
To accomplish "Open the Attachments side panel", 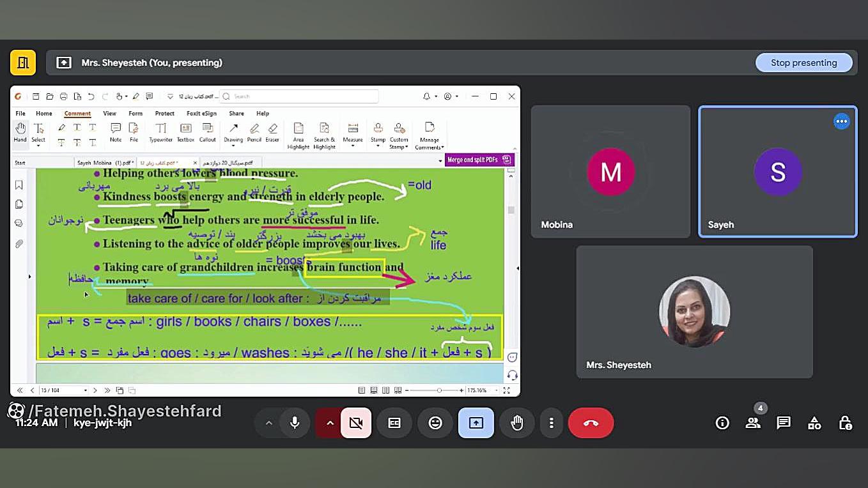I will (19, 243).
